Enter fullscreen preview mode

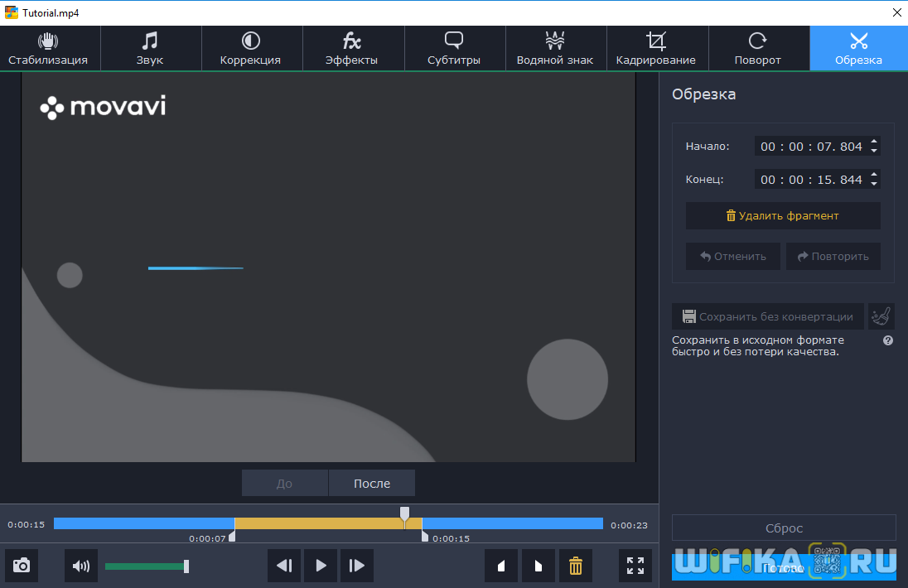tap(635, 566)
